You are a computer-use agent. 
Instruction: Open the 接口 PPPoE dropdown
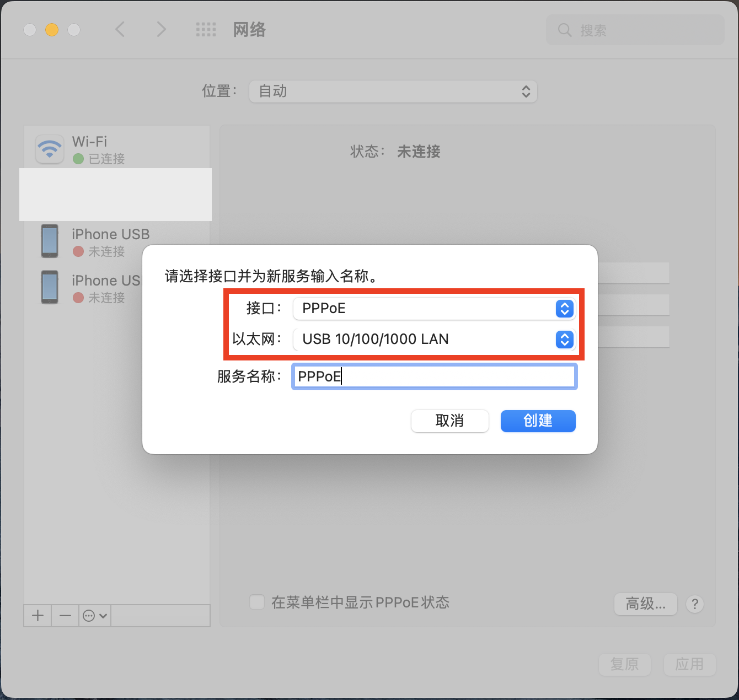point(434,309)
